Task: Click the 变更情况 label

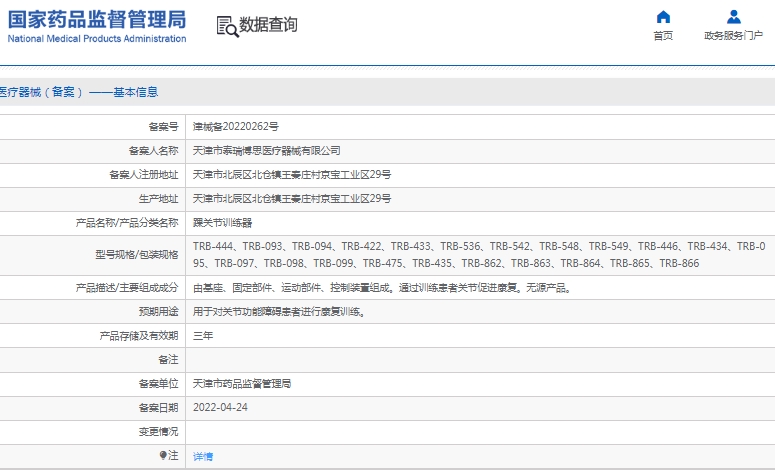Action: [158, 432]
